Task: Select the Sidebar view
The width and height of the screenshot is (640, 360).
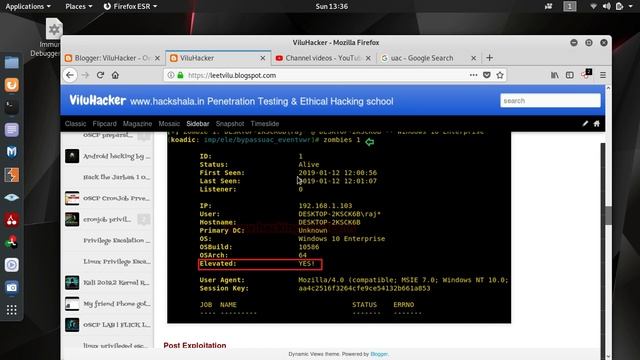Action: tap(198, 124)
